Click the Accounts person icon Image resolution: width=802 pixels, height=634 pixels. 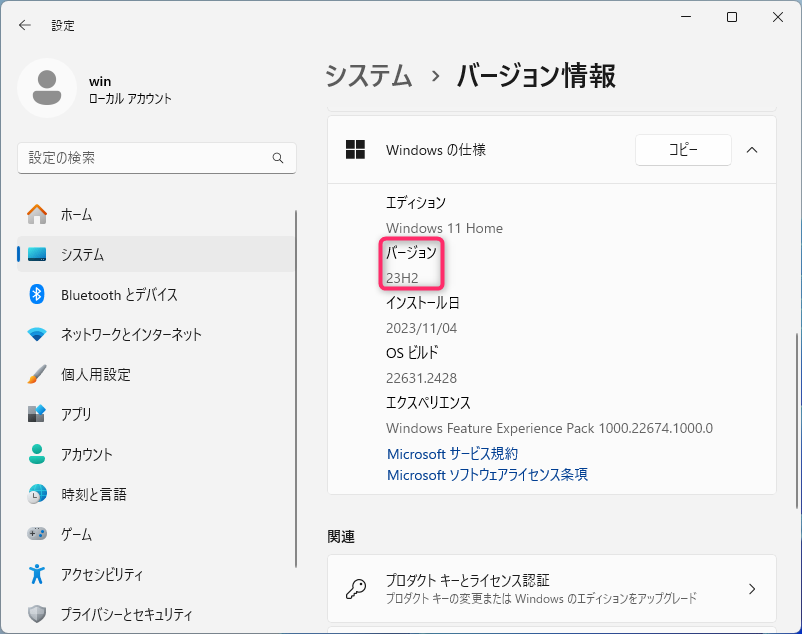pos(37,454)
